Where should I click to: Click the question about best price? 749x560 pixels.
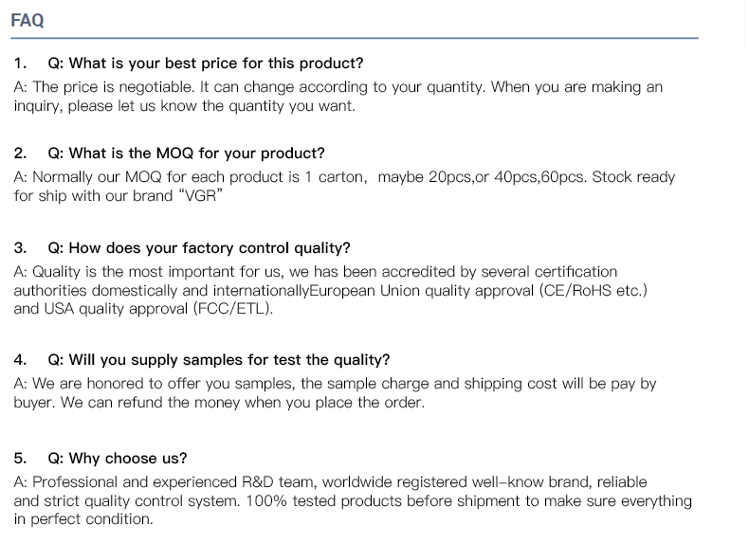pyautogui.click(x=205, y=63)
